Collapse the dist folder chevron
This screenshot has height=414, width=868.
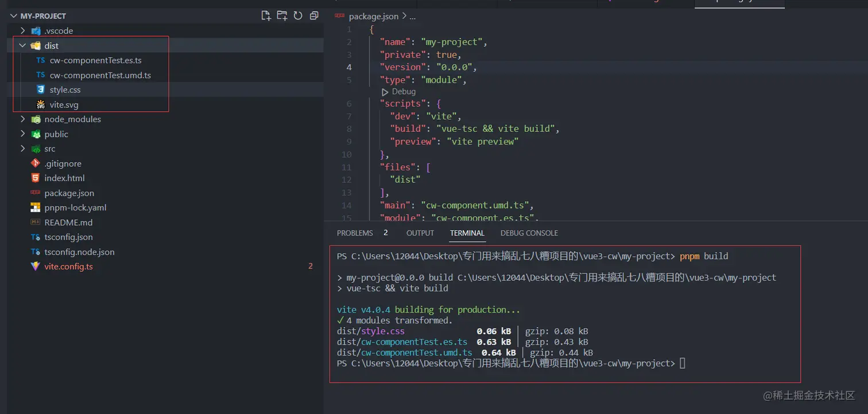(x=23, y=46)
